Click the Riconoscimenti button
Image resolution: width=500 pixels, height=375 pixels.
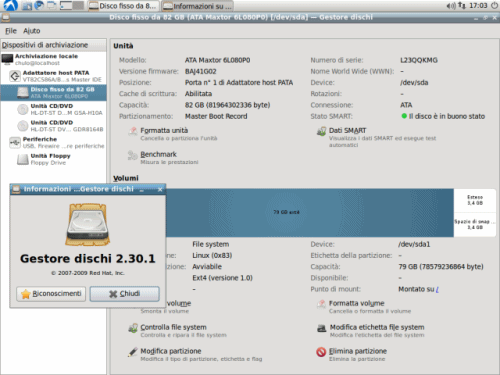point(51,294)
